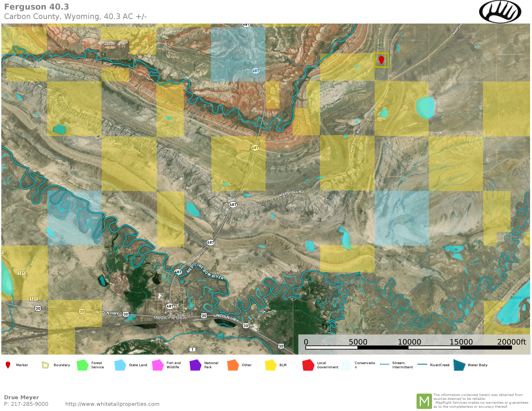Click the red property marker pin on map

[x=381, y=59]
